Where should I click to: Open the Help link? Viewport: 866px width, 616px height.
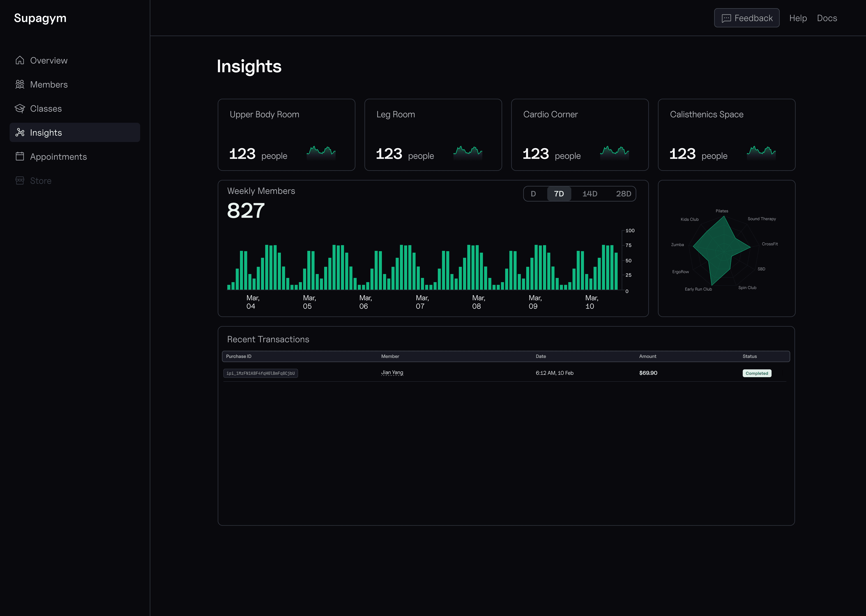pos(798,18)
